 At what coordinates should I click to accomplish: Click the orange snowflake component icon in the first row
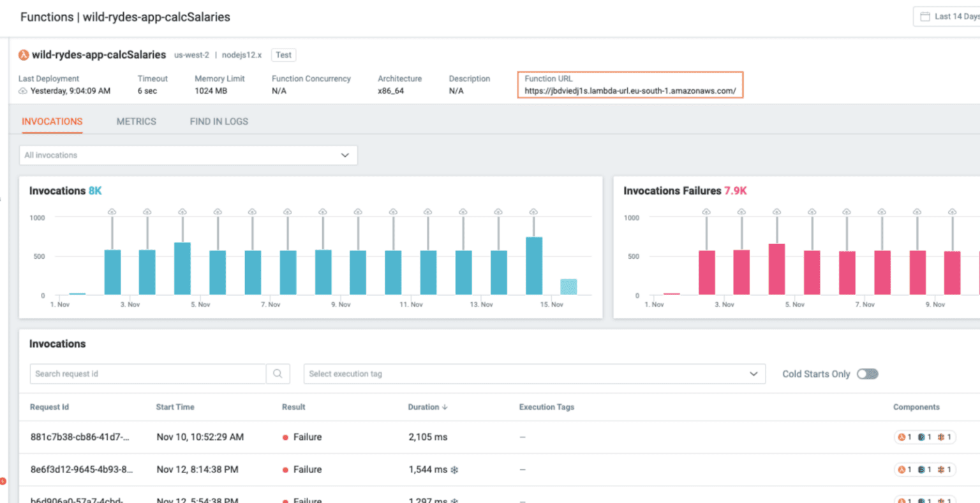pyautogui.click(x=942, y=437)
